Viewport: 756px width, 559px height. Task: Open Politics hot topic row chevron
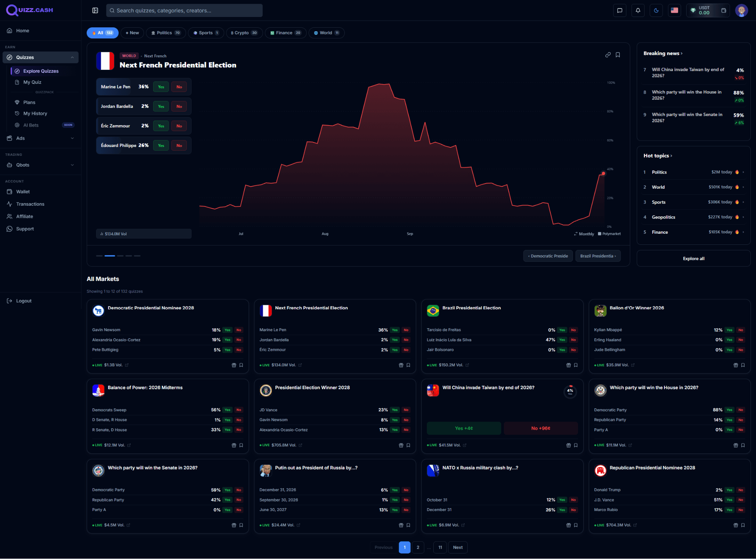743,172
